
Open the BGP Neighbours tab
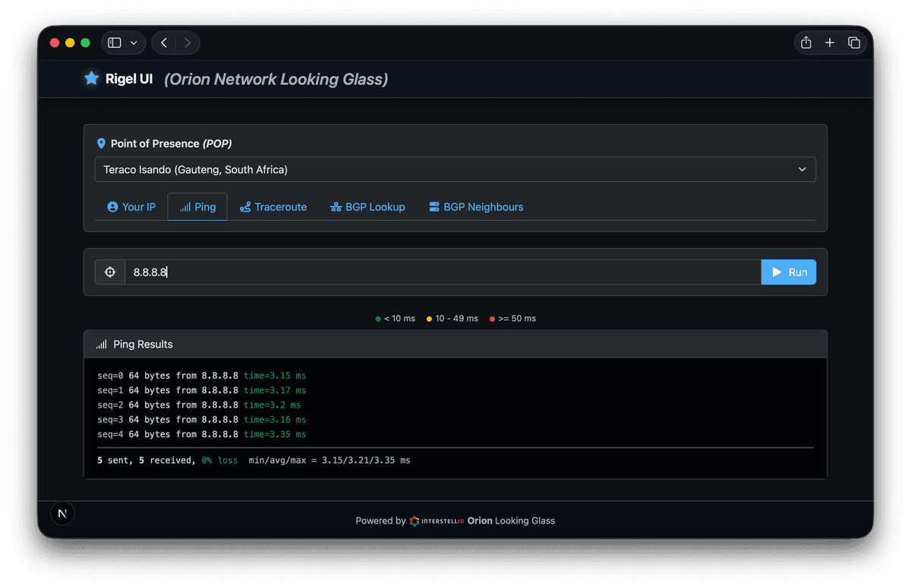tap(476, 207)
